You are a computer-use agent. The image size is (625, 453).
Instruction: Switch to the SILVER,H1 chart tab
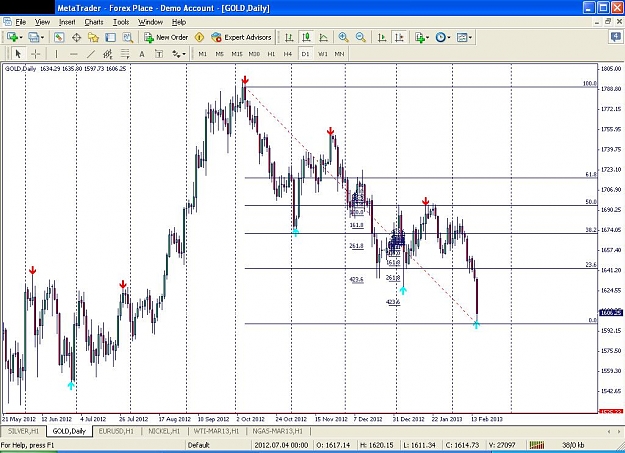coord(24,431)
